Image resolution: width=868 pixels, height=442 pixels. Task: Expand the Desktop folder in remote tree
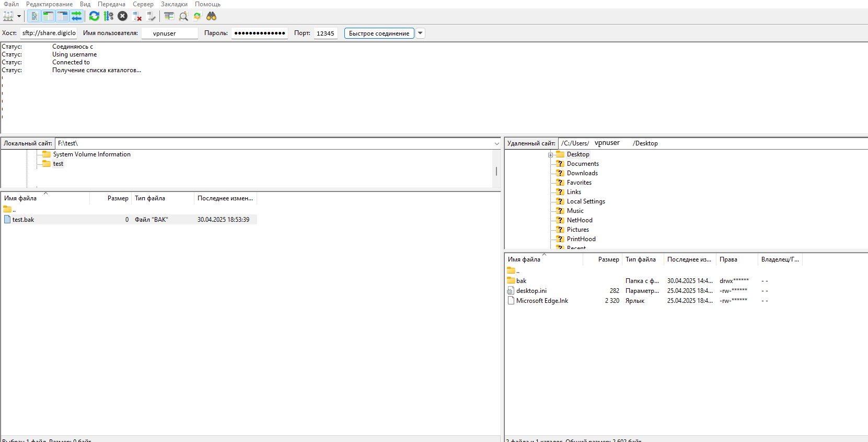pyautogui.click(x=550, y=155)
